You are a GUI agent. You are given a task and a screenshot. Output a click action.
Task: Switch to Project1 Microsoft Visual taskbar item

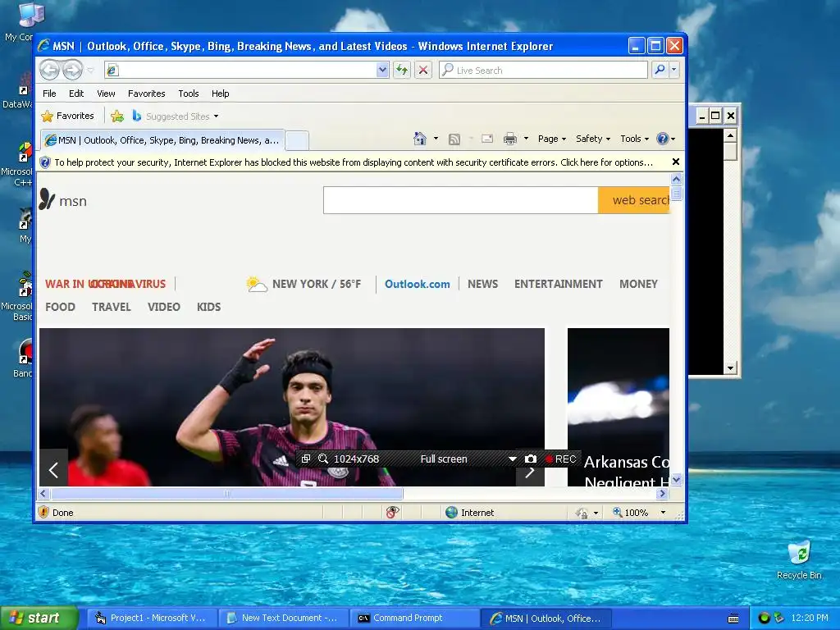[152, 618]
